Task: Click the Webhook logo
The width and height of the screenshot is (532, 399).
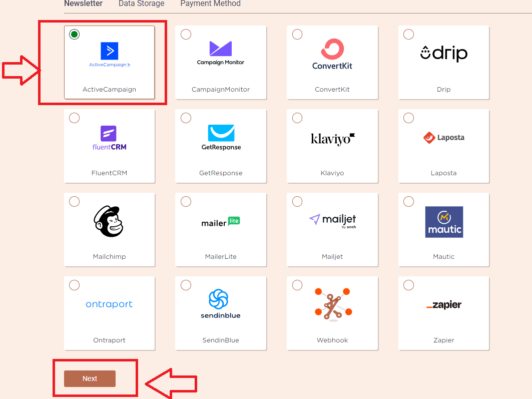Action: (x=333, y=304)
